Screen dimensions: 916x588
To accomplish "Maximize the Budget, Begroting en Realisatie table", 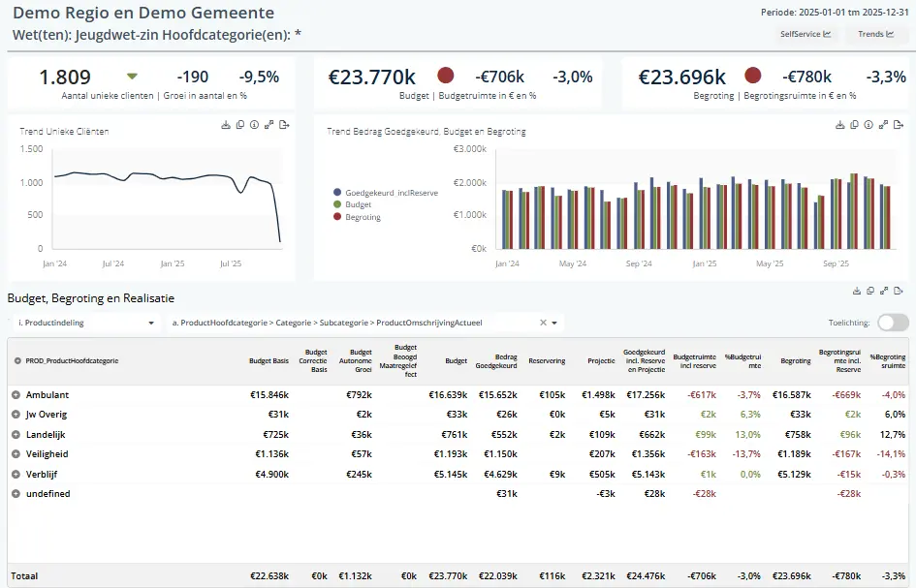I will [x=884, y=290].
